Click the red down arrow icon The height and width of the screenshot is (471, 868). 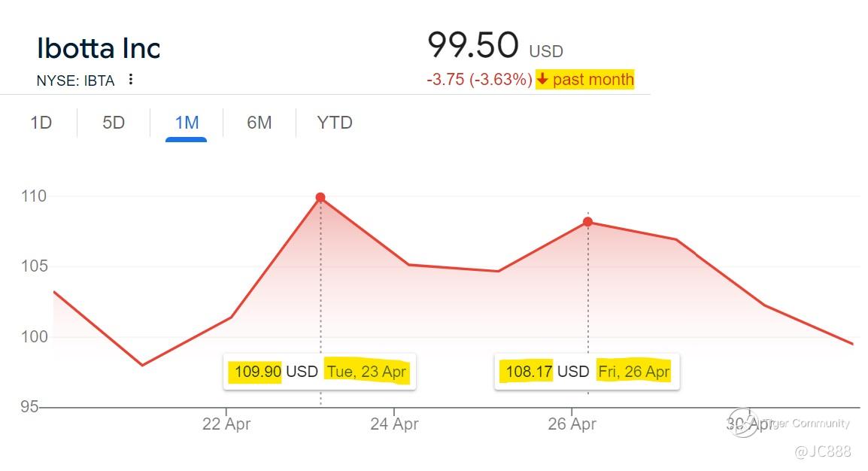click(542, 79)
